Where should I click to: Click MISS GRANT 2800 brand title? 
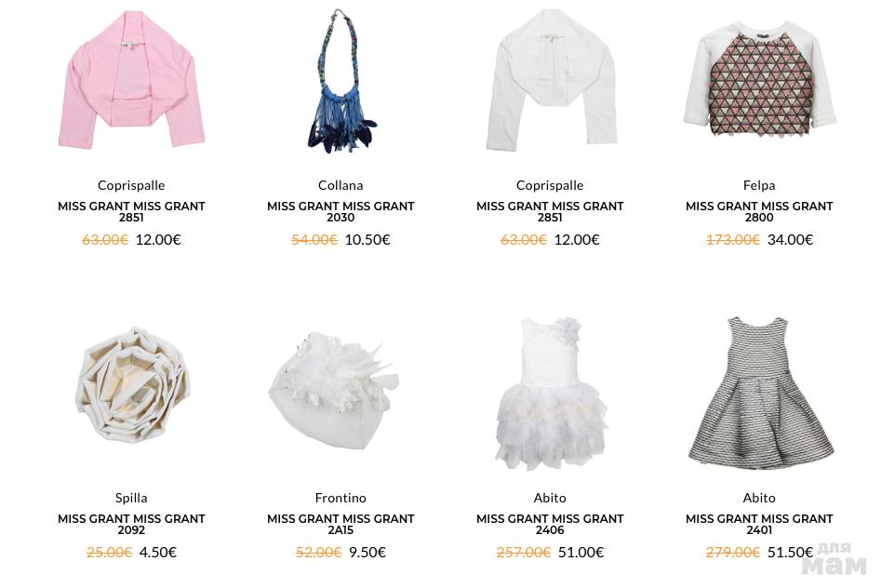(x=759, y=211)
